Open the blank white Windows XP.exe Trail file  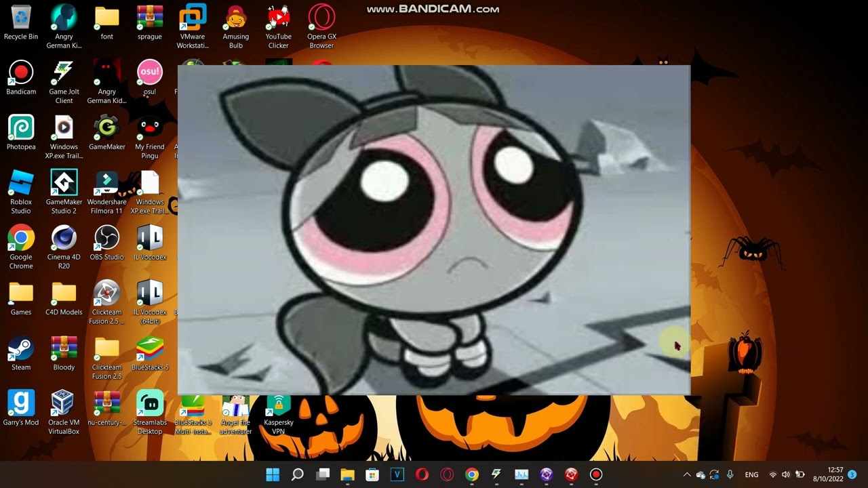(x=150, y=192)
